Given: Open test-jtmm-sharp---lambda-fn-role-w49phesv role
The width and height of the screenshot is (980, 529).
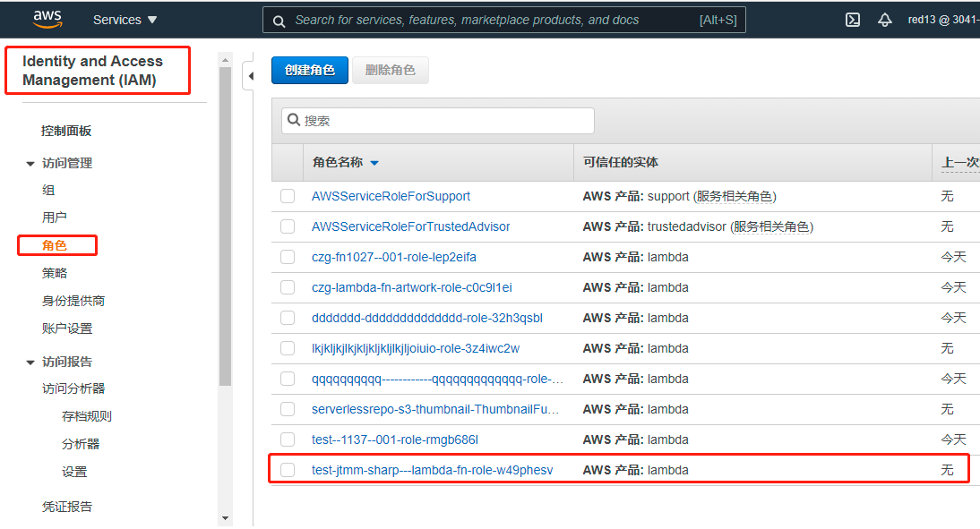Looking at the screenshot, I should click(x=432, y=470).
